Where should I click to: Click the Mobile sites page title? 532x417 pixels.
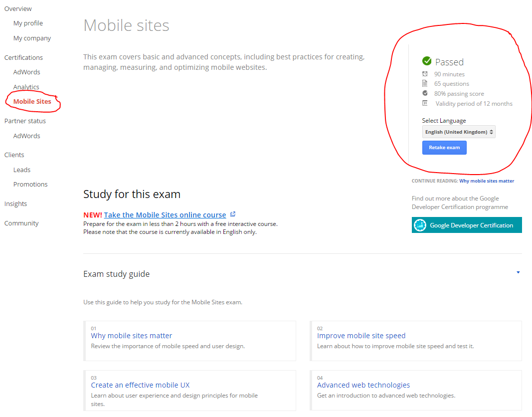click(126, 25)
